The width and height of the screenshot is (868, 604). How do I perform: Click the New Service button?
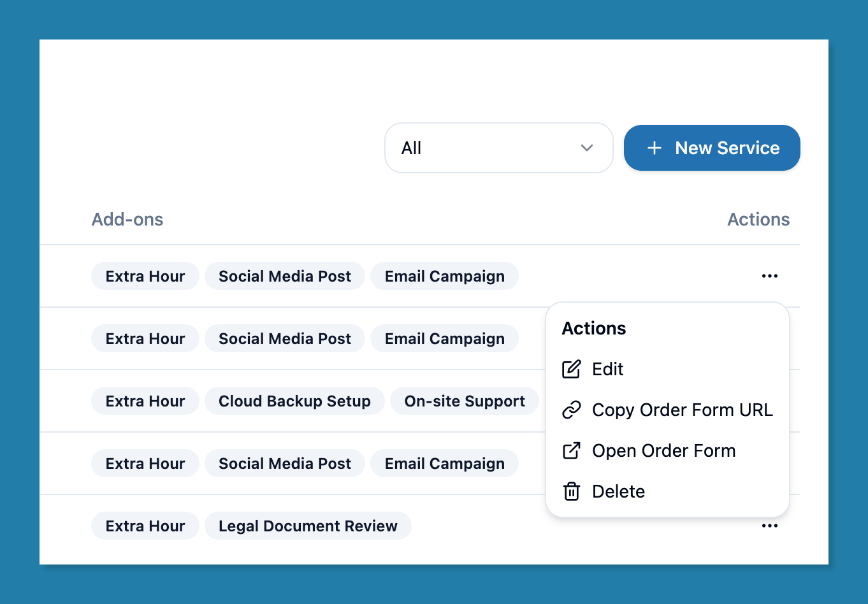pyautogui.click(x=712, y=148)
